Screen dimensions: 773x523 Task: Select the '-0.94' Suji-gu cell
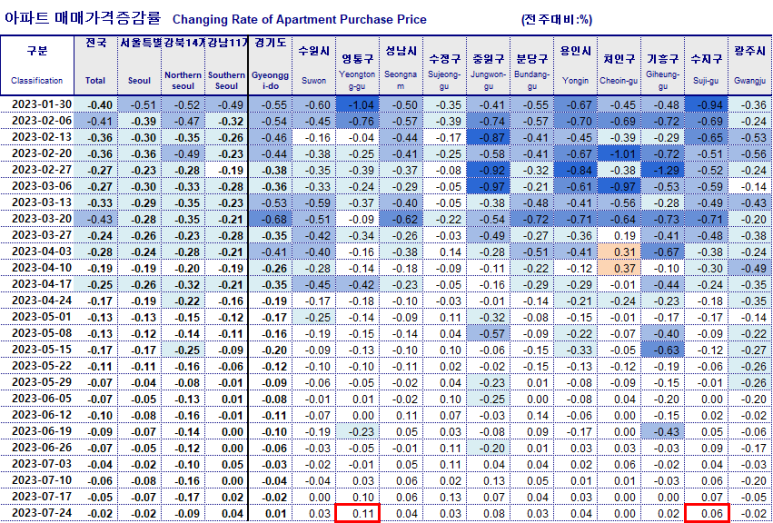click(x=706, y=105)
